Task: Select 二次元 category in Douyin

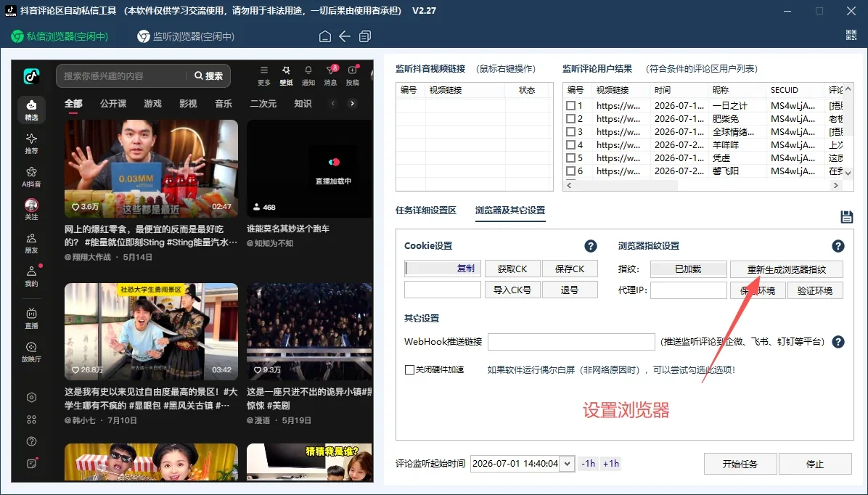Action: (x=263, y=104)
